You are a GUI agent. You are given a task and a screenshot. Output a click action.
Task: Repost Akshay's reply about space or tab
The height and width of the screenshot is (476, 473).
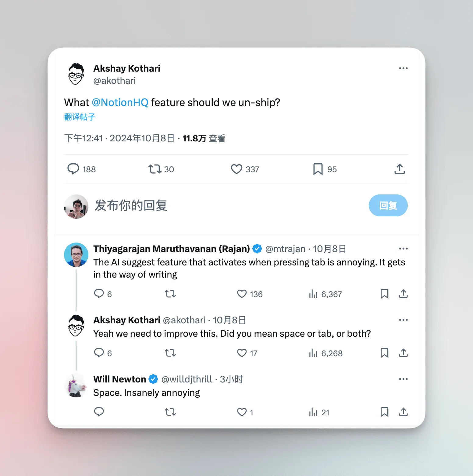pyautogui.click(x=170, y=353)
